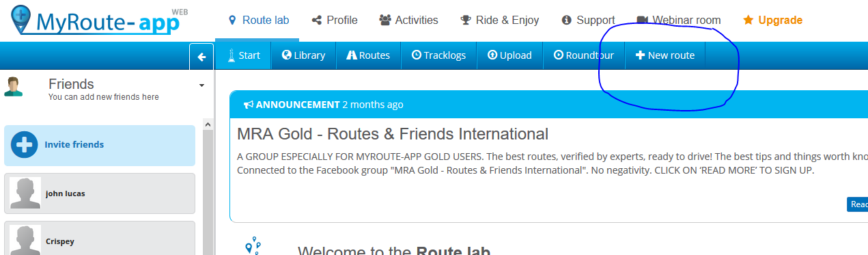Expand the Friends dropdown arrow
Image resolution: width=868 pixels, height=255 pixels.
pos(201,86)
